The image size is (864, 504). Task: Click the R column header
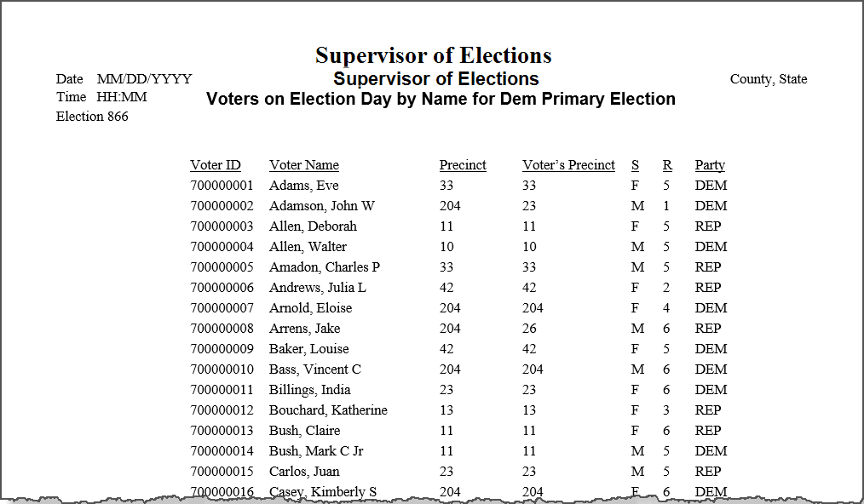coord(667,165)
